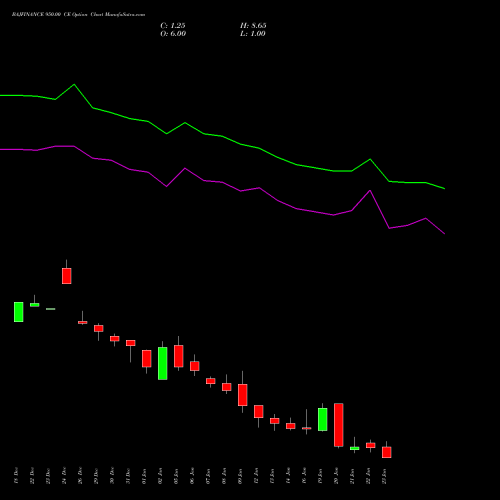Viewport: 500px width, 500px height.
Task: Click the "23 Jan" date label
Action: tap(384, 476)
